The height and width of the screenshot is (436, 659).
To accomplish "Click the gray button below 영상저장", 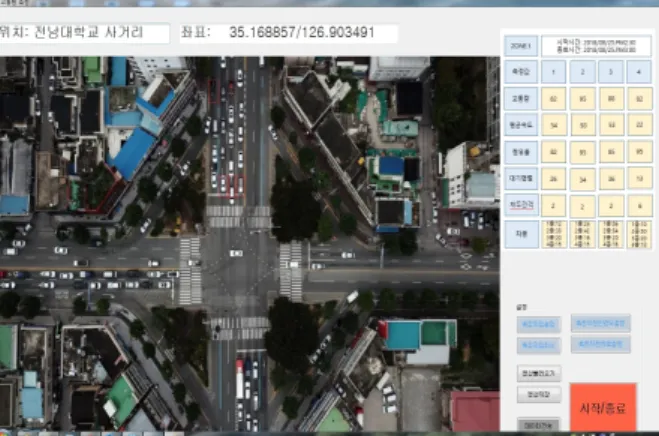I will tap(538, 425).
